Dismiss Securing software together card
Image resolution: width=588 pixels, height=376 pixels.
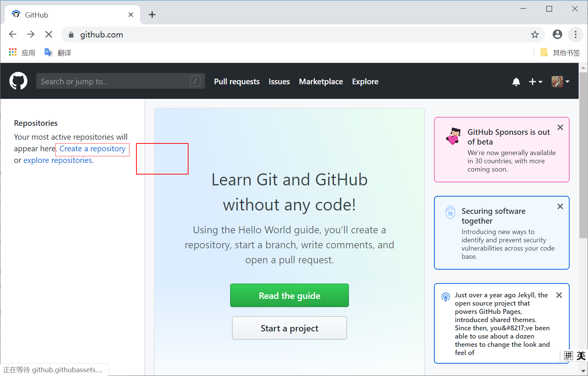560,206
